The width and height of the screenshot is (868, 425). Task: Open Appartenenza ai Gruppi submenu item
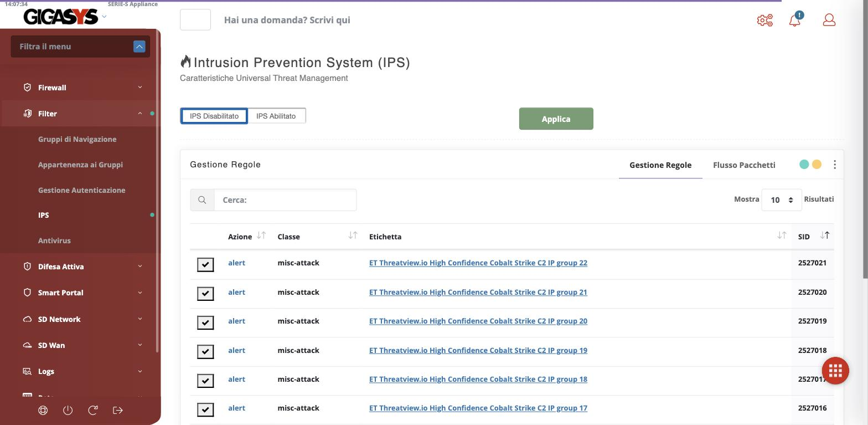pyautogui.click(x=80, y=165)
